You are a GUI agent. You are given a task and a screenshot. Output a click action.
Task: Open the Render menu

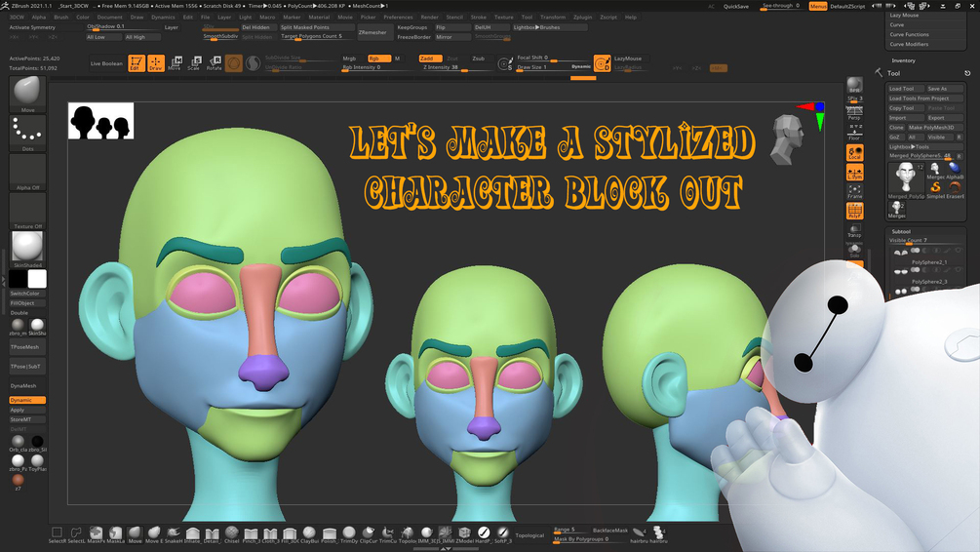click(429, 17)
